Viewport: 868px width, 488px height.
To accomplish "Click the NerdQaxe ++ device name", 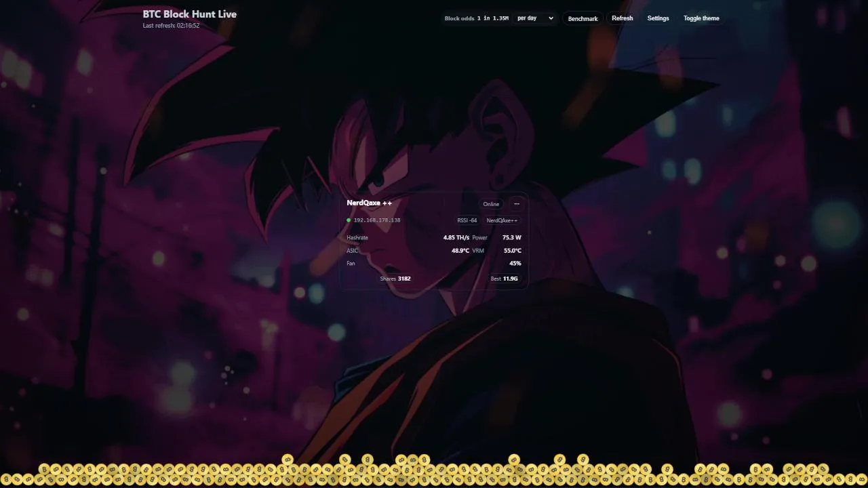I will [369, 203].
